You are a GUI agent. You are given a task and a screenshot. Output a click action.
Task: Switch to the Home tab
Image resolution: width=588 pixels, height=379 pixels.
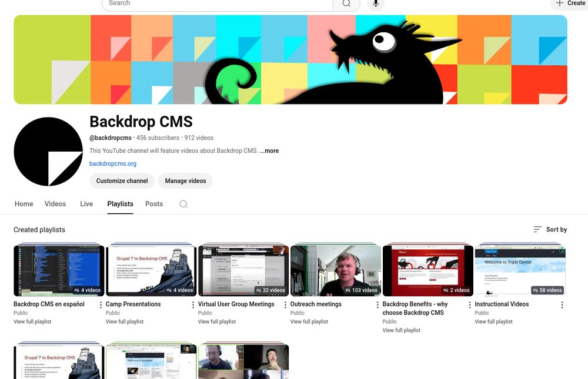coord(24,204)
